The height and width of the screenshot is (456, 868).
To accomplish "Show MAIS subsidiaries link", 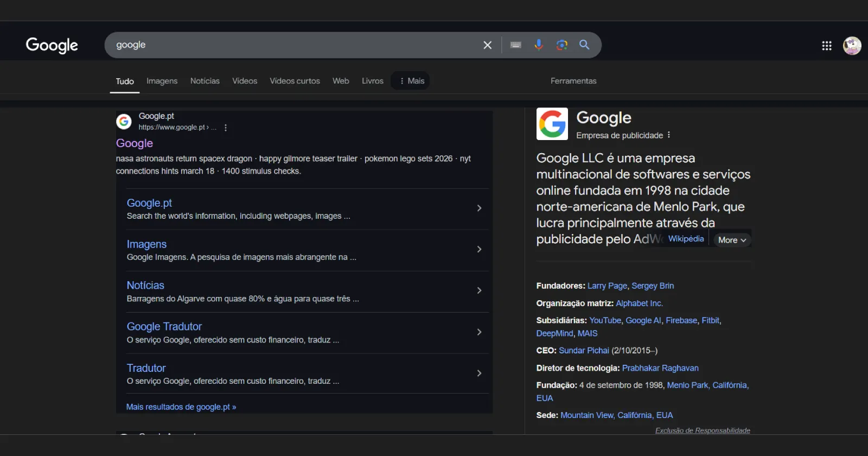I will [588, 333].
